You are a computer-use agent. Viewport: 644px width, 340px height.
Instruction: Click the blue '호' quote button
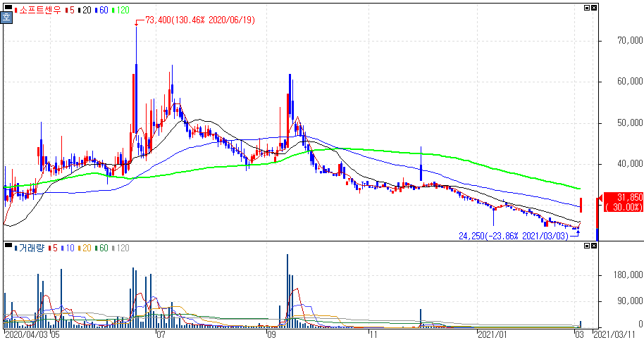coord(6,17)
